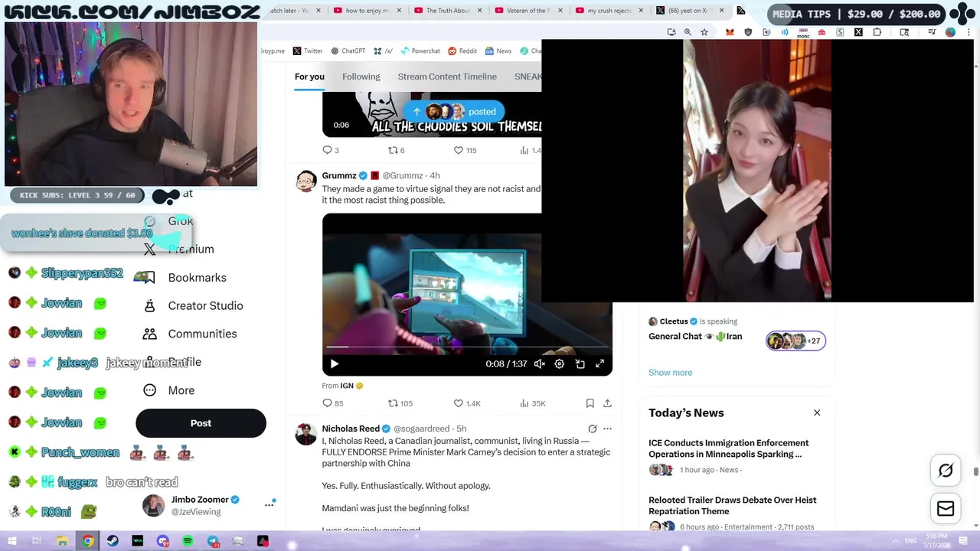Screen dimensions: 980x551
Task: Switch to 'The Truth About' YouTube tab
Action: pos(448,11)
